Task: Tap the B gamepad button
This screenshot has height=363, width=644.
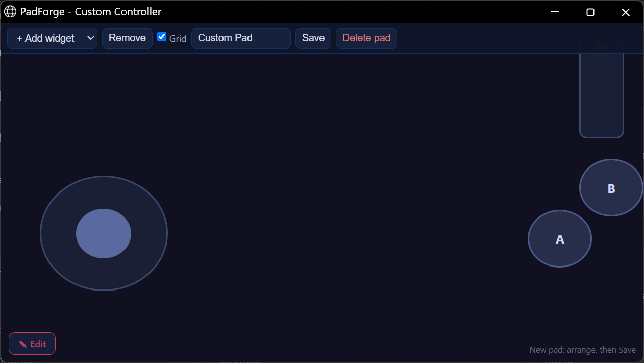Action: pos(611,188)
